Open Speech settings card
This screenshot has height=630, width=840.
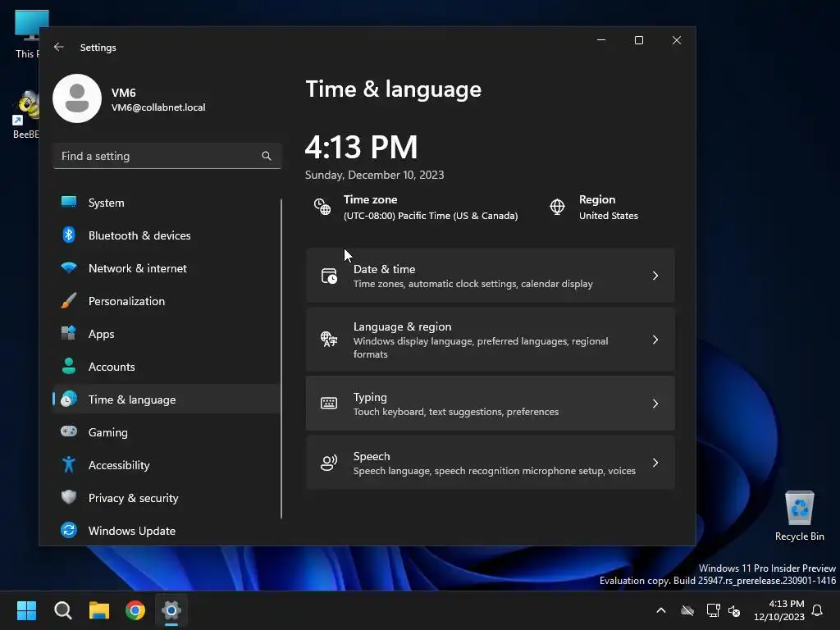click(x=491, y=463)
